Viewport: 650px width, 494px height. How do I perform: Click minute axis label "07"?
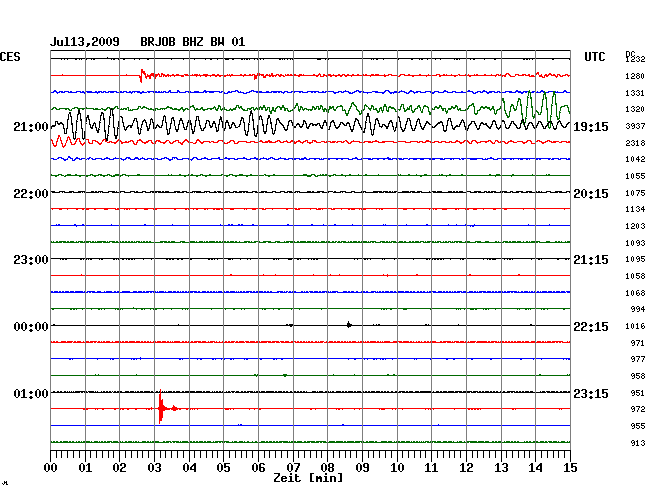coord(293,468)
